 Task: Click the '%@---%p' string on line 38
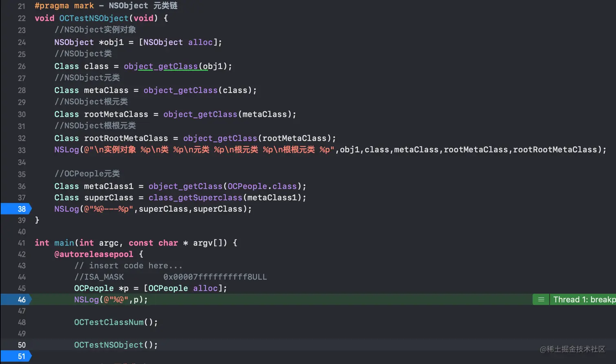pos(109,209)
